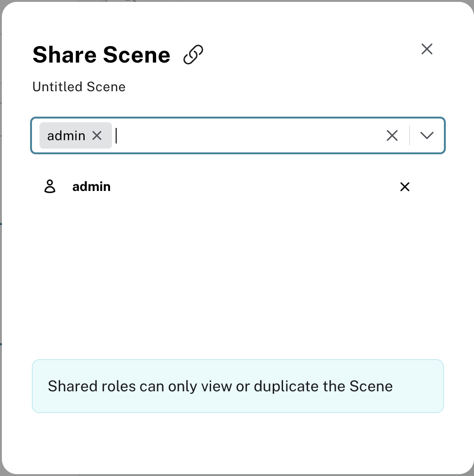Close the Share Scene dialog
This screenshot has height=476, width=474.
[x=427, y=49]
